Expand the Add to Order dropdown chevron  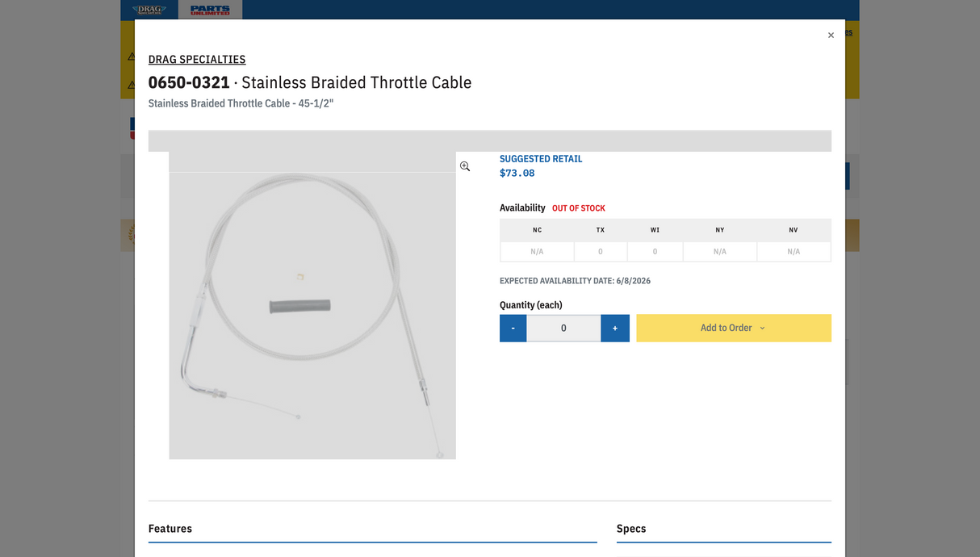762,329
